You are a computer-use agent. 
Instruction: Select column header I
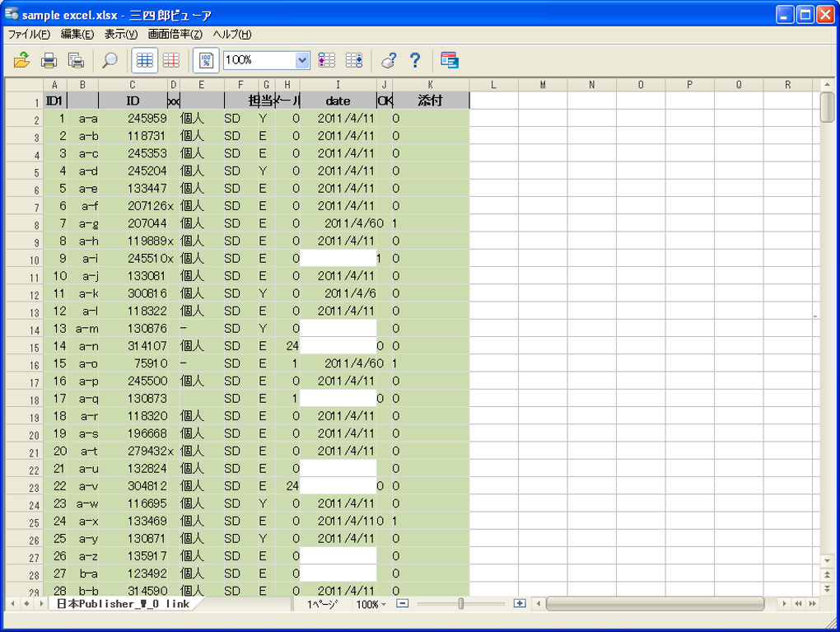[338, 85]
